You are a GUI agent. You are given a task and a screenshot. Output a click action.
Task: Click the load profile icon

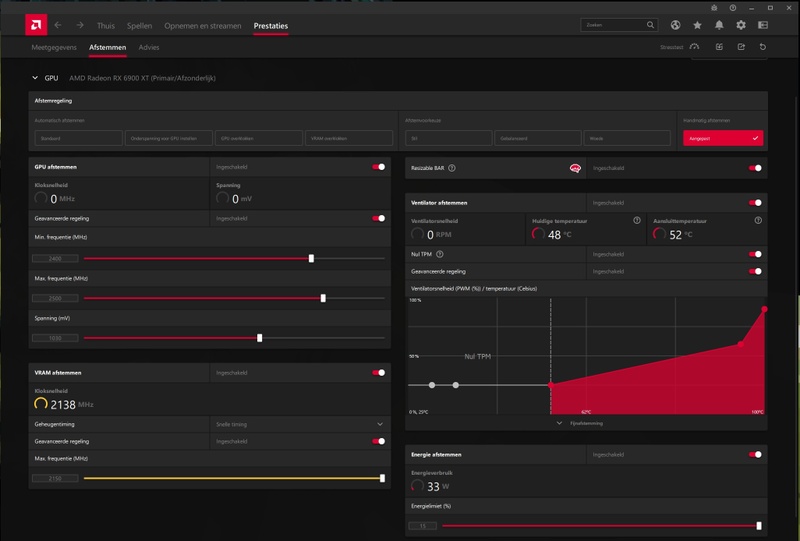(719, 47)
